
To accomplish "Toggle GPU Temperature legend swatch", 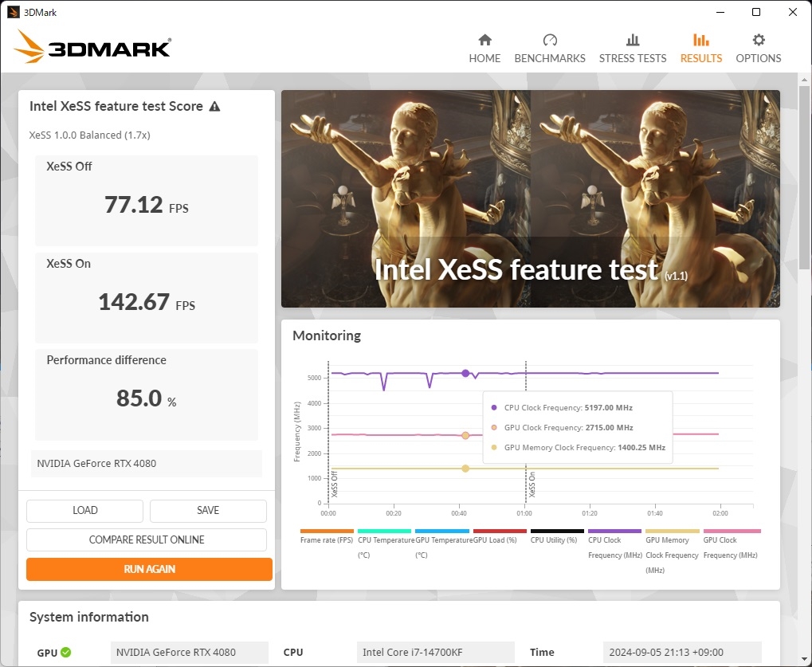I will tap(442, 532).
